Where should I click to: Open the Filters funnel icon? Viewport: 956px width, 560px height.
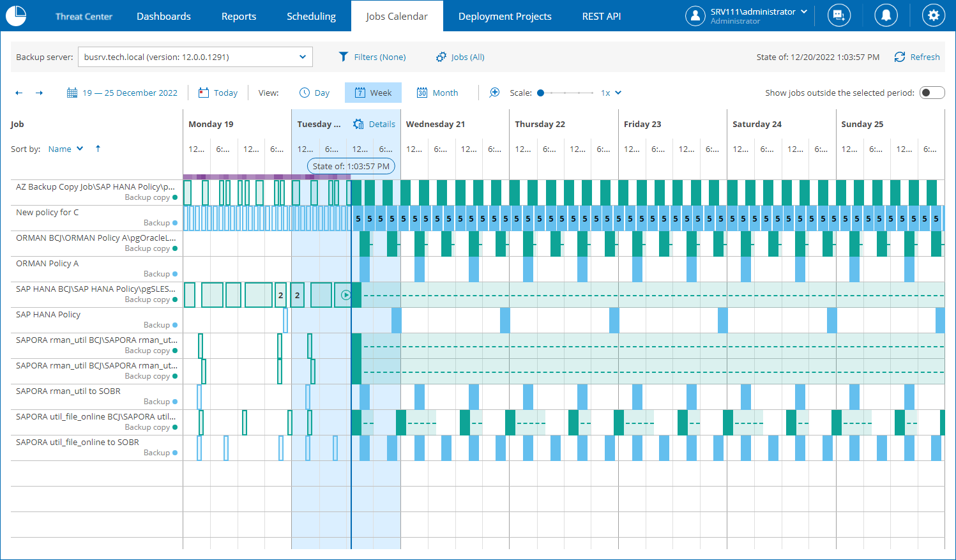click(344, 57)
